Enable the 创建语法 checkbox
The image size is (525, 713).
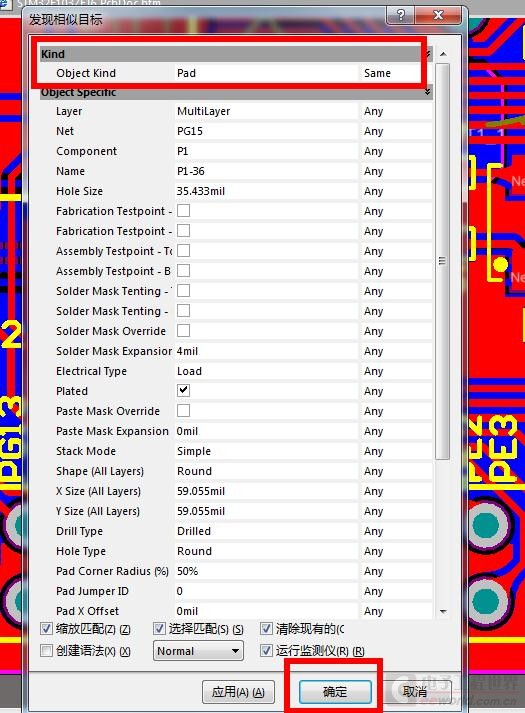[46, 651]
